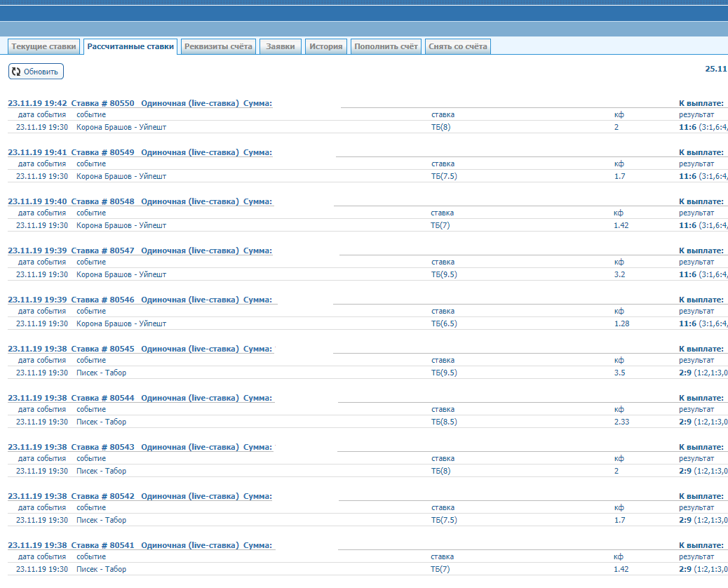This screenshot has width=728, height=588.
Task: Click Писек - Табор event with ТБ(9.5)
Action: click(101, 373)
